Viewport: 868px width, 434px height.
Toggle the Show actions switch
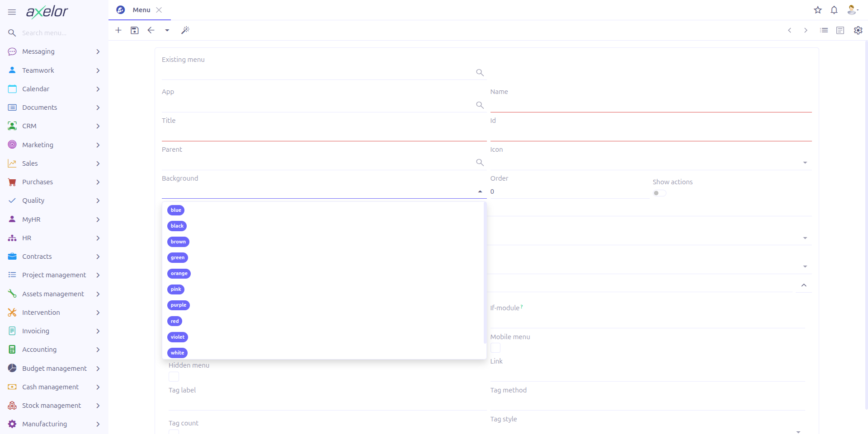[x=660, y=193]
